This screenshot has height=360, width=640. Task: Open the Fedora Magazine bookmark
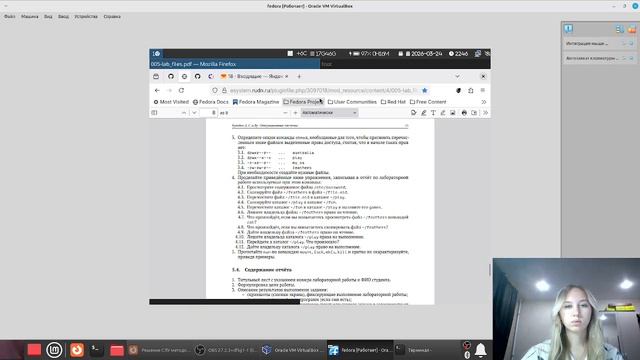tap(256, 102)
